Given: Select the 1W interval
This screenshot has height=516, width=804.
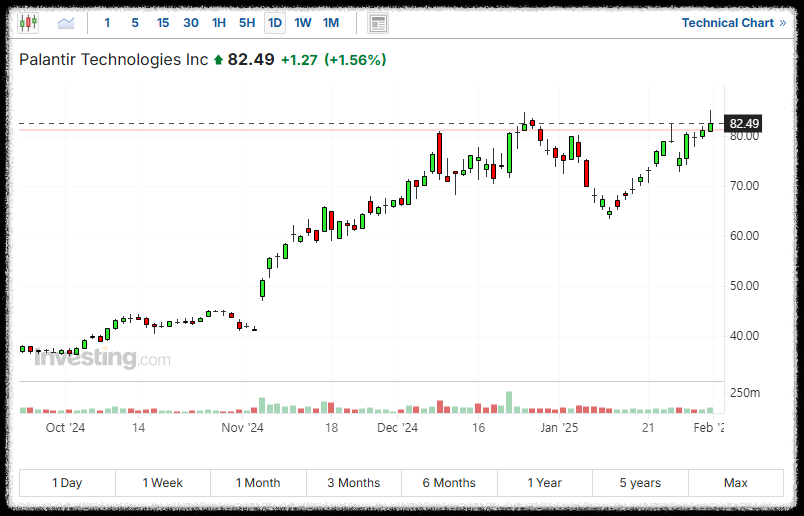Looking at the screenshot, I should [303, 23].
